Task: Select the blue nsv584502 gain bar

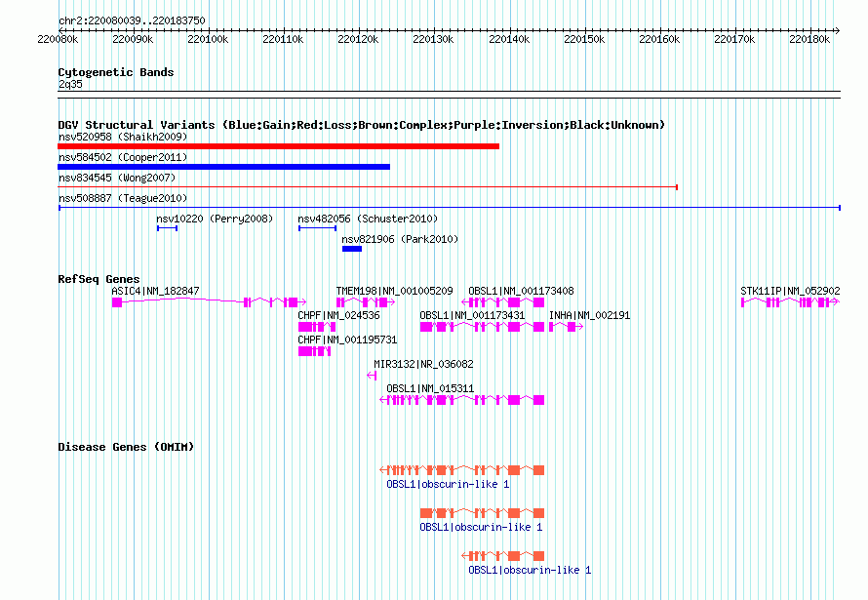Action: click(223, 167)
